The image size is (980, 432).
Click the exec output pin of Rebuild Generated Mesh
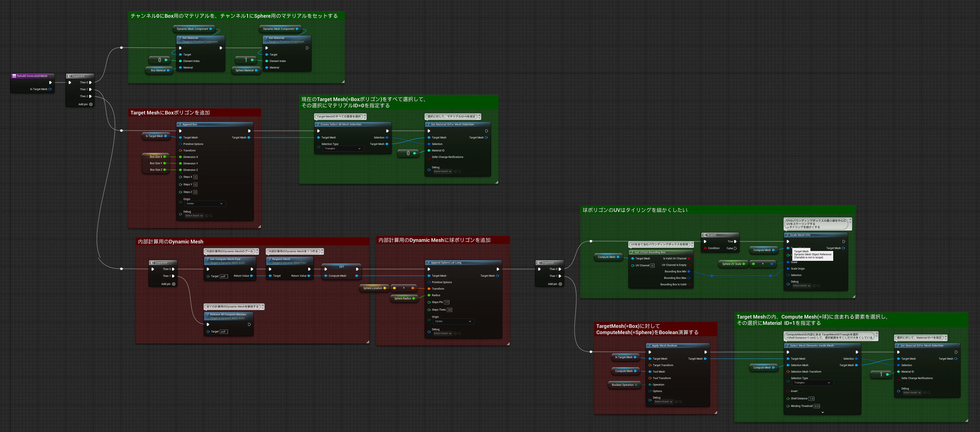(x=50, y=82)
